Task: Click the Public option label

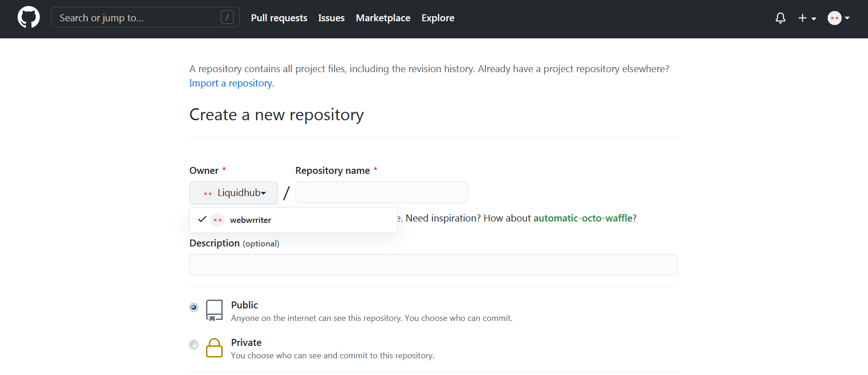Action: [244, 305]
